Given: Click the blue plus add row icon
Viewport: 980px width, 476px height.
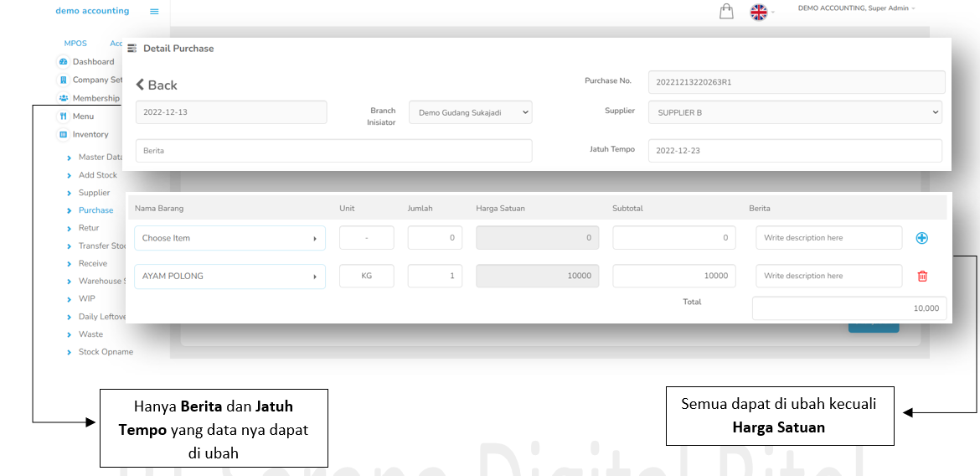Looking at the screenshot, I should tap(921, 238).
